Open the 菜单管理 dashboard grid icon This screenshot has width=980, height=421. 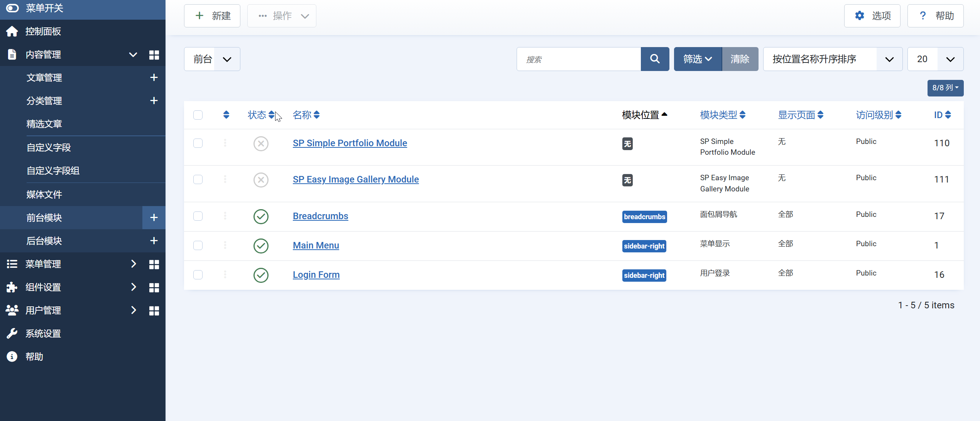coord(154,264)
